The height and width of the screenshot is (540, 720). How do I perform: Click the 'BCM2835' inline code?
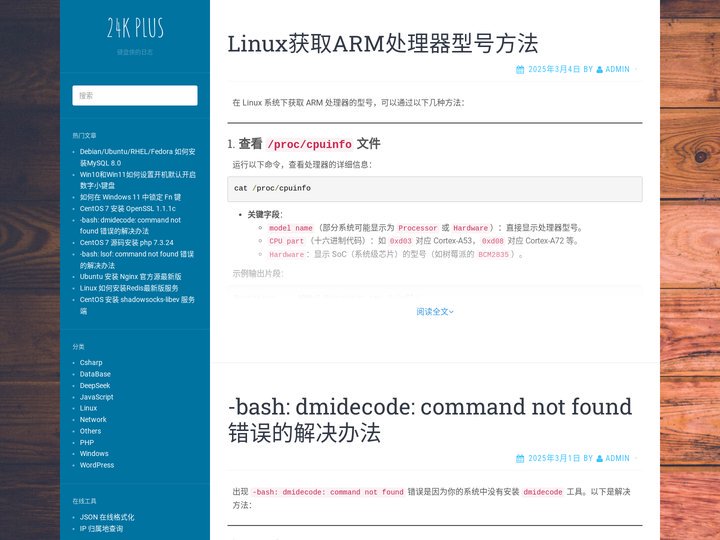493,254
